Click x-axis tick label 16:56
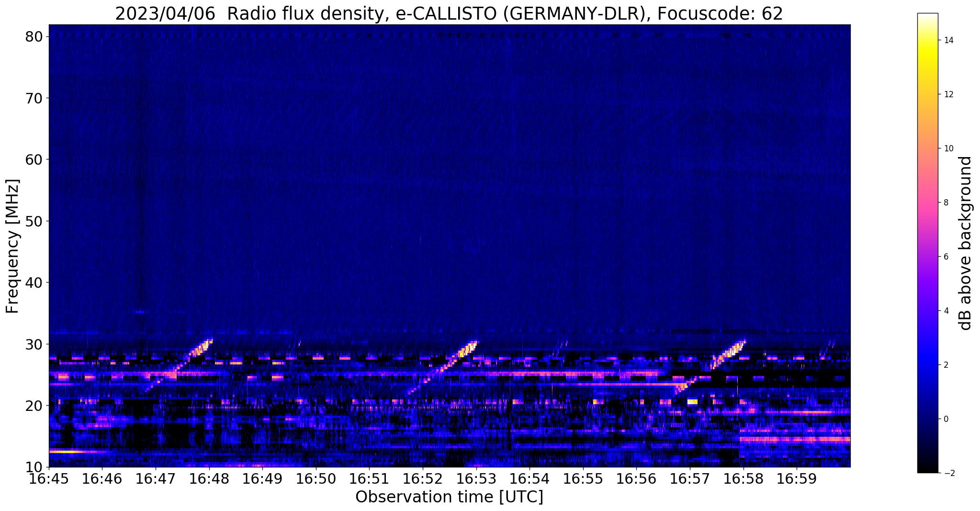This screenshot has width=980, height=511. pyautogui.click(x=636, y=479)
